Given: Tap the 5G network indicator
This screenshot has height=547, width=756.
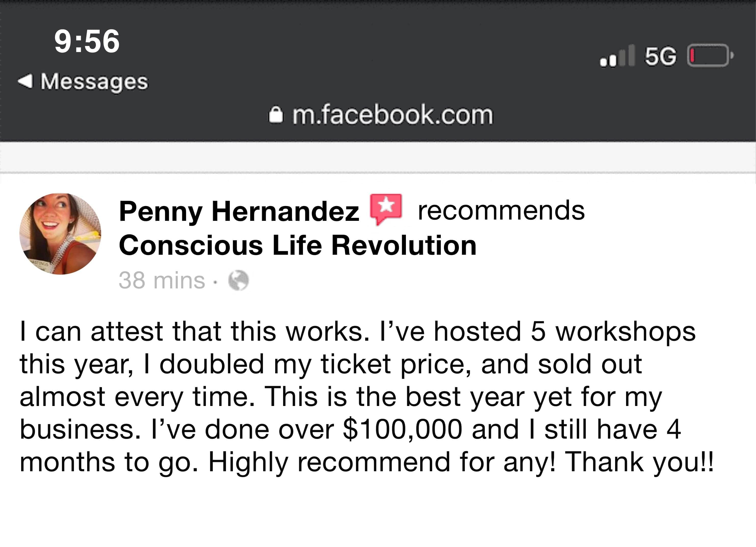Looking at the screenshot, I should point(660,56).
